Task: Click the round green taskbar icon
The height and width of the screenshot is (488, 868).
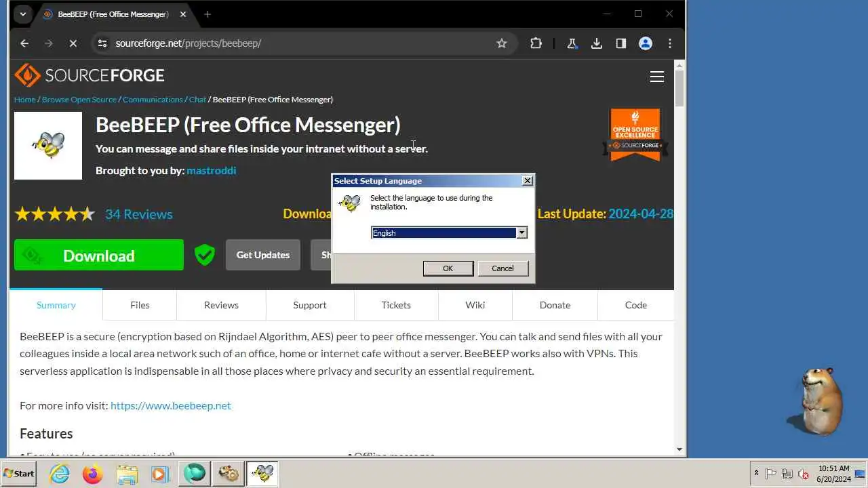Action: pos(195,474)
